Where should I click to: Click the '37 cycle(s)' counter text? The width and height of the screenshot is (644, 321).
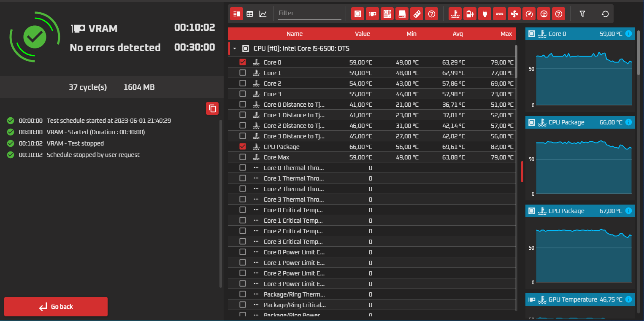tap(88, 87)
